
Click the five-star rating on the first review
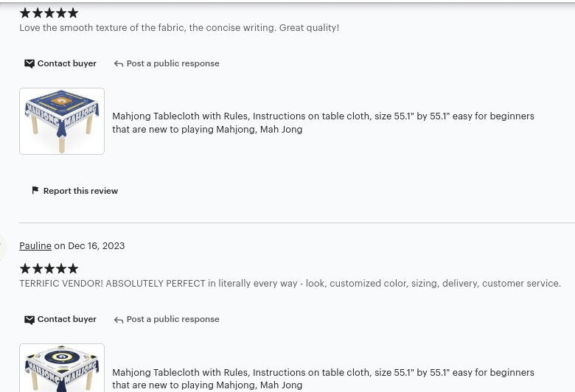click(49, 13)
